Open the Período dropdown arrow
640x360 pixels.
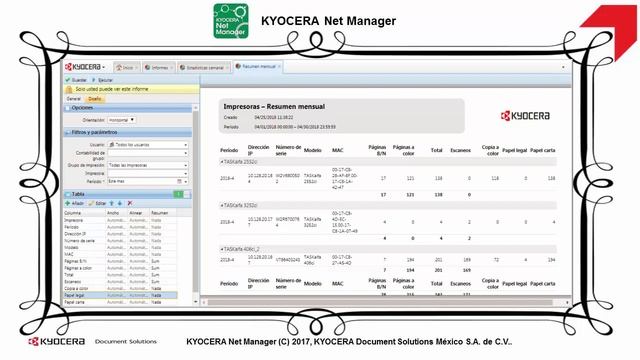coord(186,181)
